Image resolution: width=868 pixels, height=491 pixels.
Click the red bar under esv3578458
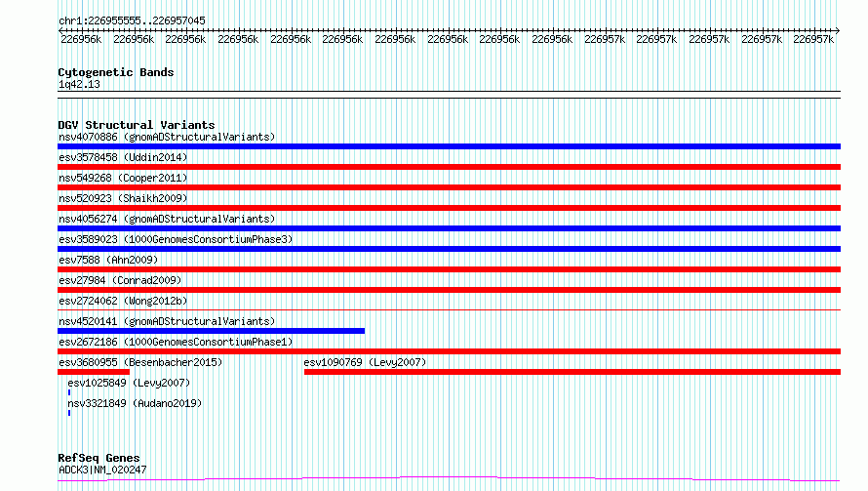(x=449, y=167)
